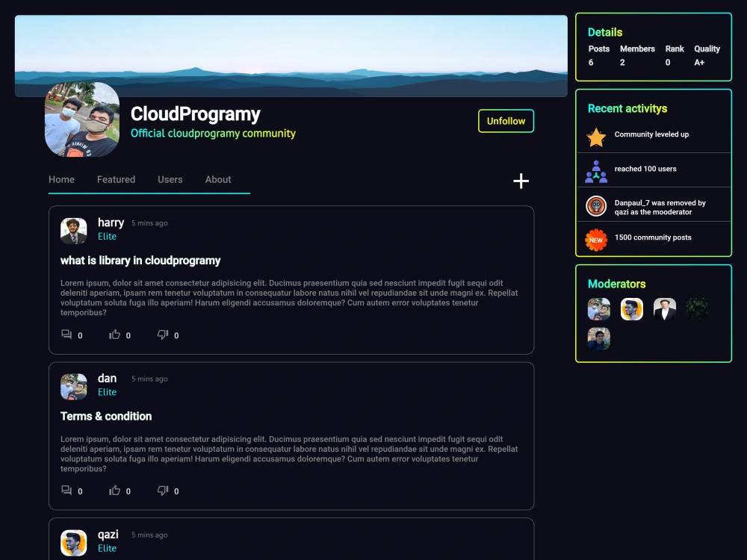Click the CloudProgramy community title

pyautogui.click(x=195, y=113)
